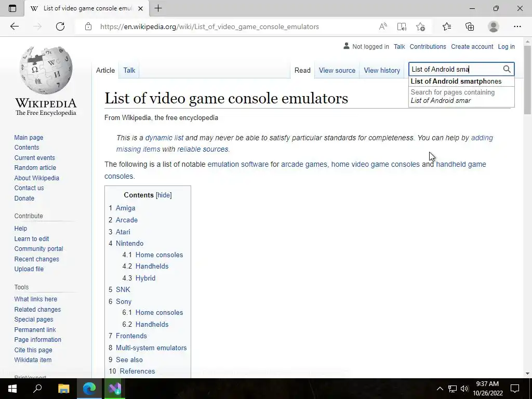
Task: Open a new tab with plus icon
Action: pyautogui.click(x=158, y=8)
